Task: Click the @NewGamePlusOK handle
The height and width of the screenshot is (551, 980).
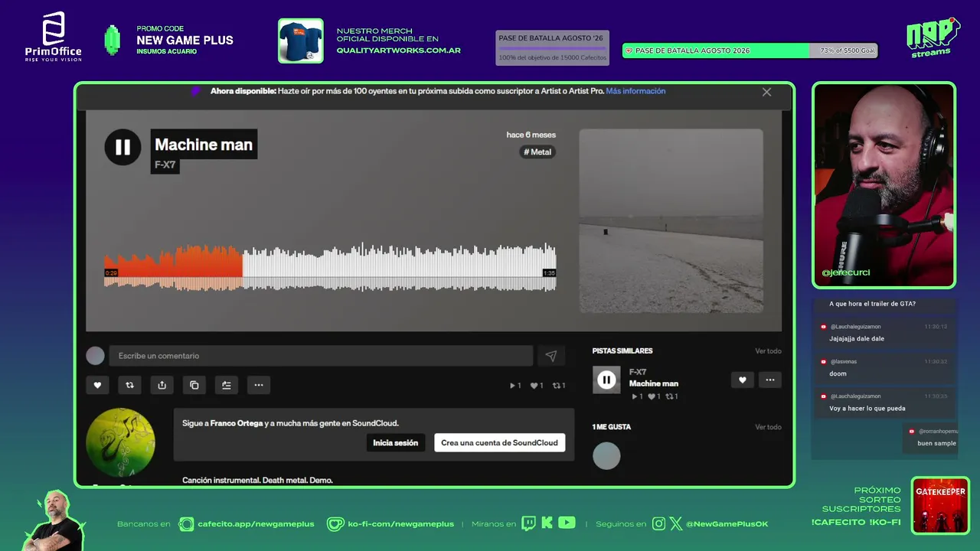Action: (x=727, y=524)
